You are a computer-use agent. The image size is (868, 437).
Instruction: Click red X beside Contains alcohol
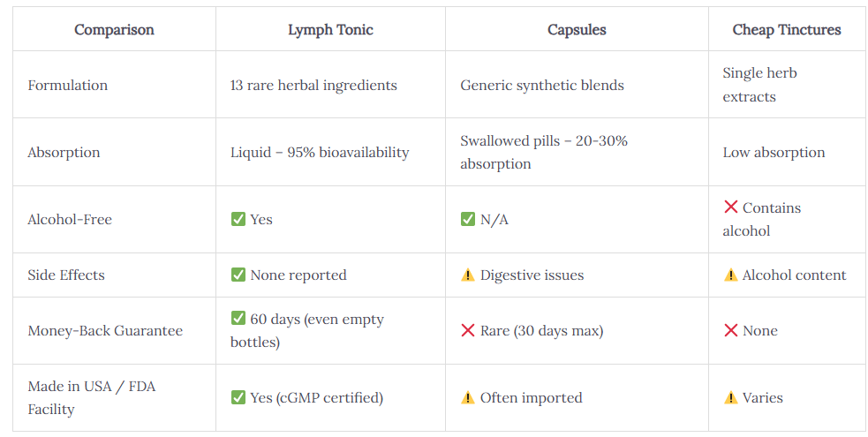(x=731, y=207)
